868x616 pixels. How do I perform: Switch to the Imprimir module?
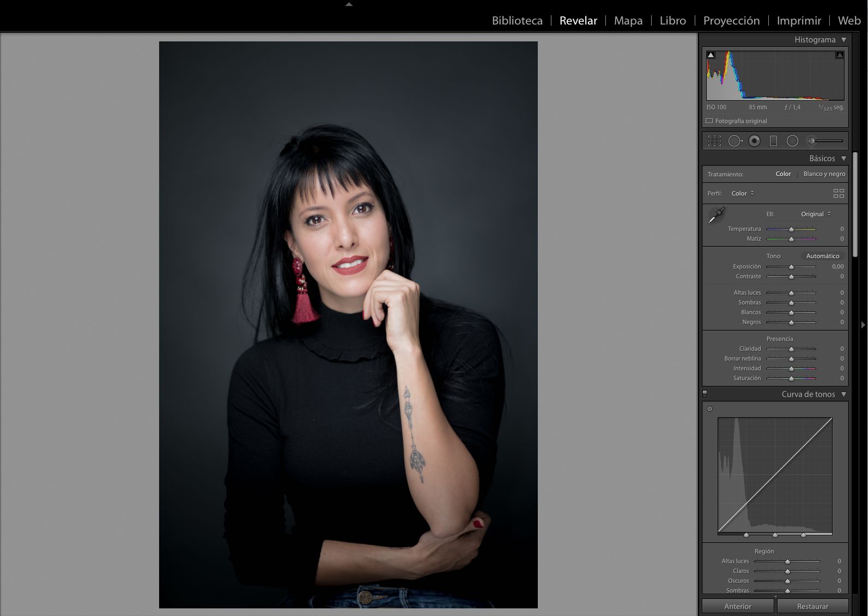click(x=799, y=21)
